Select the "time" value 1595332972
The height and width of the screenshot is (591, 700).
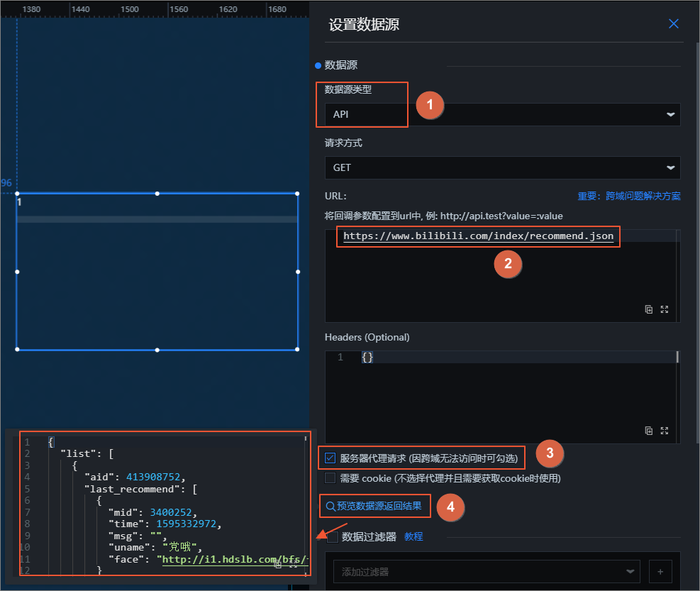click(186, 524)
